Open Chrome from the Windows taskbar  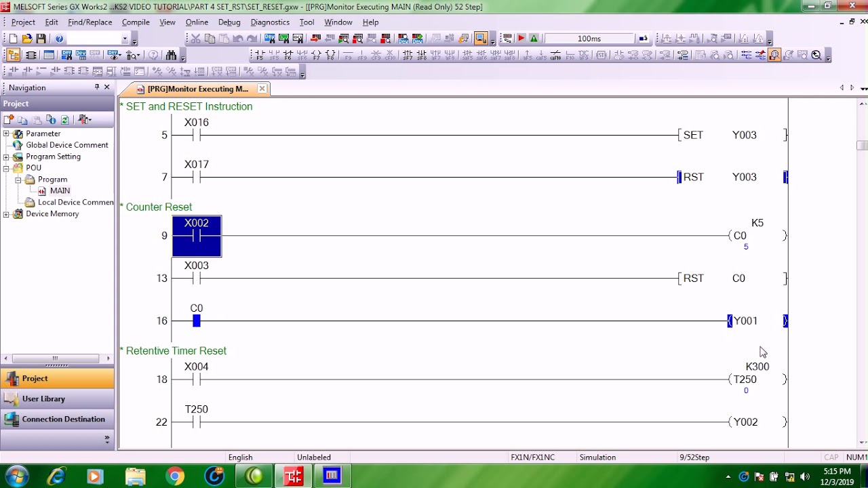click(176, 476)
